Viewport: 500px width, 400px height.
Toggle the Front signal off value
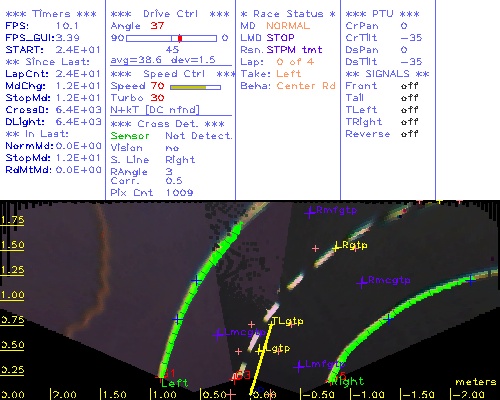click(409, 86)
